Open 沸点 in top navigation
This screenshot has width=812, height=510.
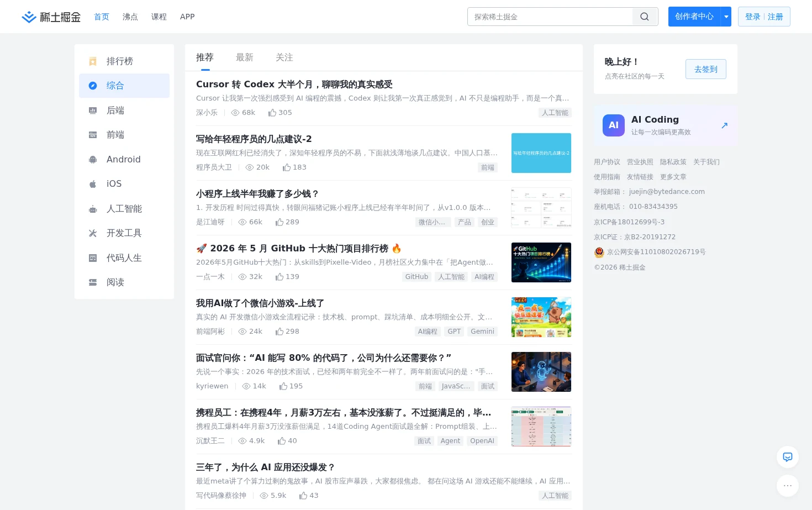(130, 17)
